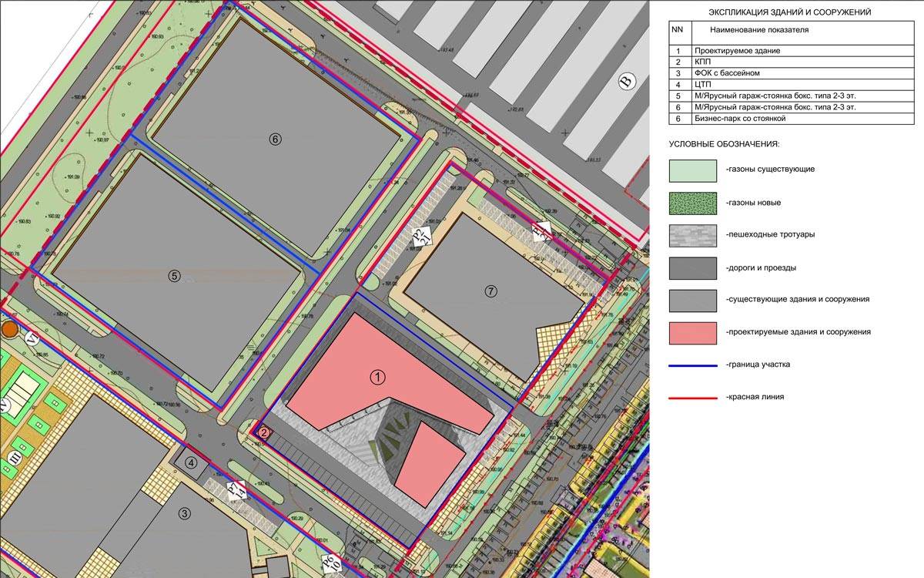Select marker number 2 at the КПП
Screen dimensions: 924x578
coord(263,433)
